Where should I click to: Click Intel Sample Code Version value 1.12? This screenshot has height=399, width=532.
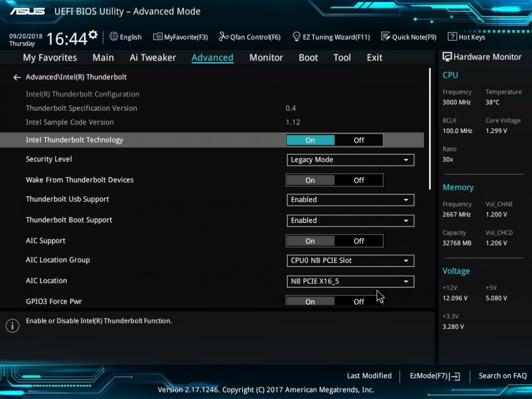coord(293,122)
